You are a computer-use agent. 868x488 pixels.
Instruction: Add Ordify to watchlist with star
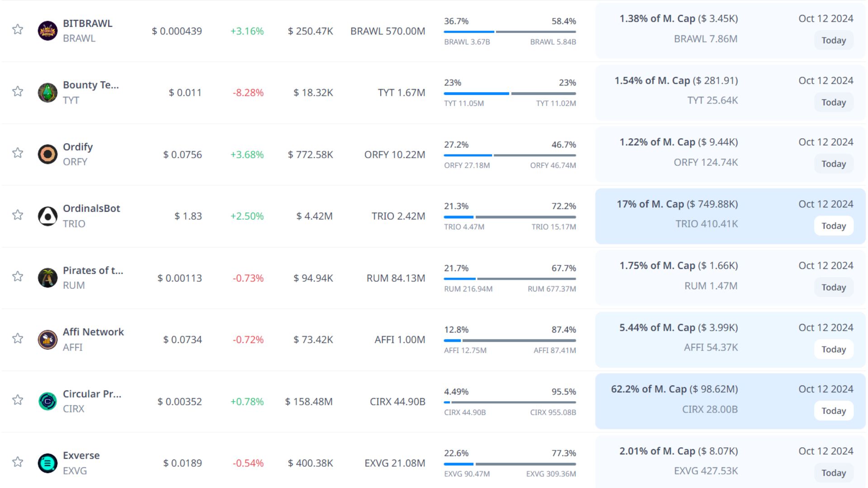18,153
